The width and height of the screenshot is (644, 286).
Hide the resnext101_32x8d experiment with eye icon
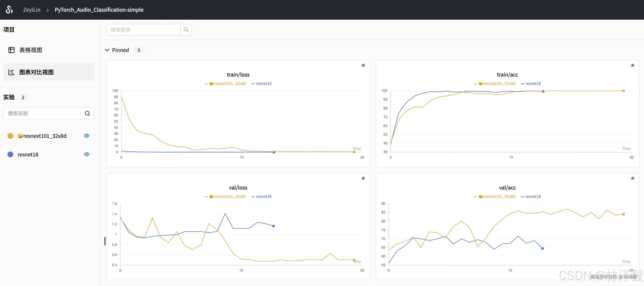[86, 136]
